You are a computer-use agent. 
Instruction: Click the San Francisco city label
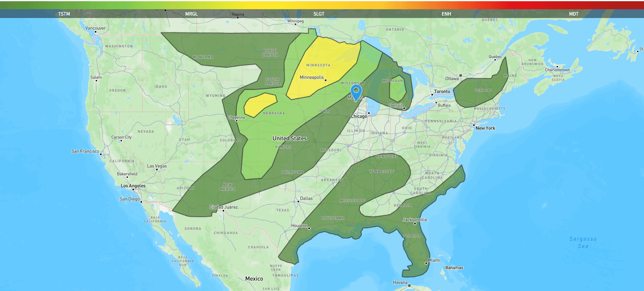coord(85,151)
